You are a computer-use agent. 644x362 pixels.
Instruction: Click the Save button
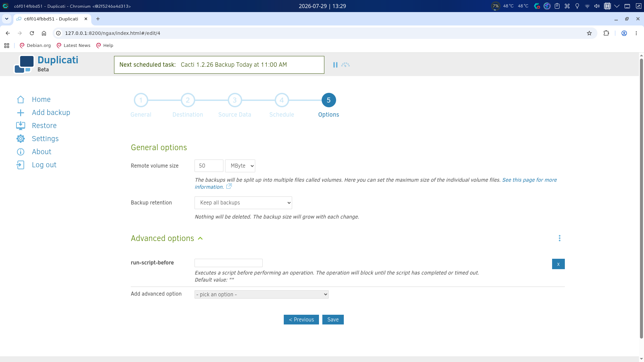[333, 320]
